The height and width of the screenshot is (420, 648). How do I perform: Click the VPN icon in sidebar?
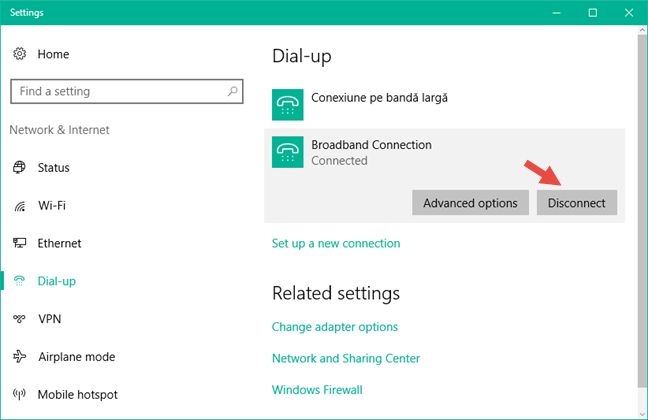[19, 319]
